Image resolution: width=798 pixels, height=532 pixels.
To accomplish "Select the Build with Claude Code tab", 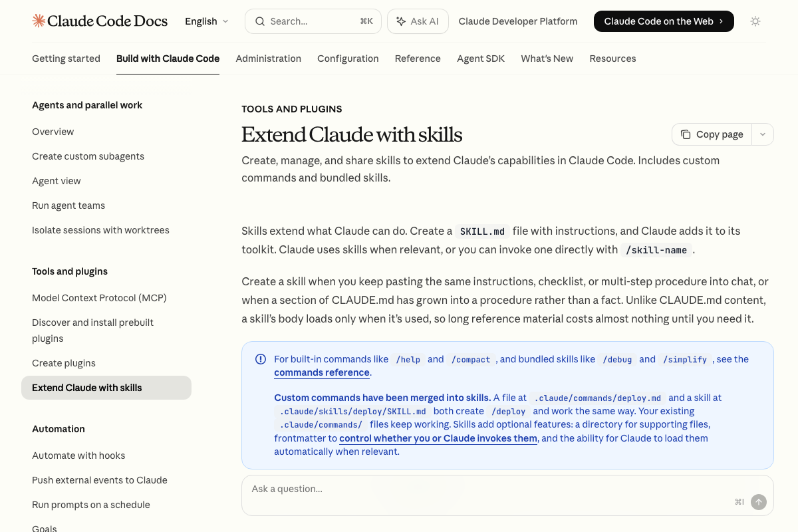I will [168, 59].
